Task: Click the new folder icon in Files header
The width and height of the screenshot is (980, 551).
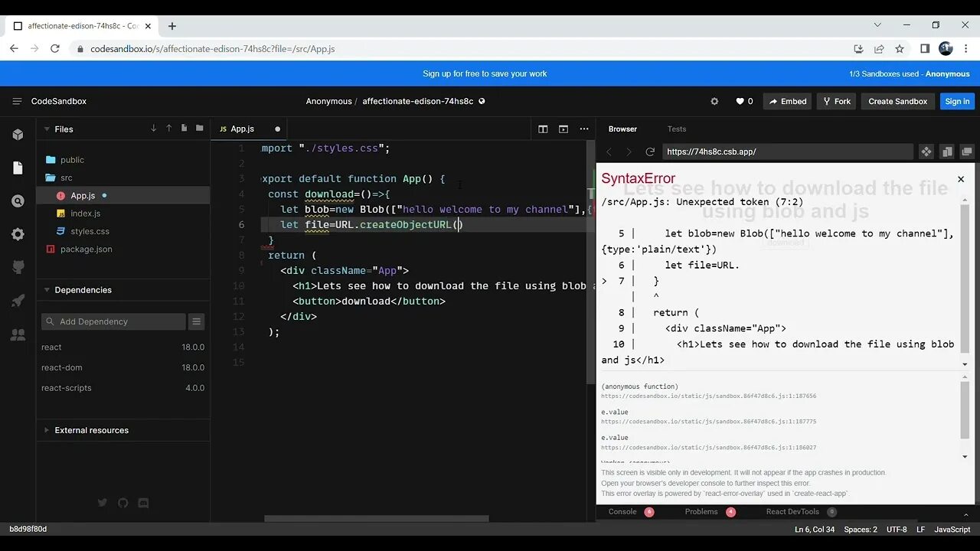Action: tap(200, 129)
